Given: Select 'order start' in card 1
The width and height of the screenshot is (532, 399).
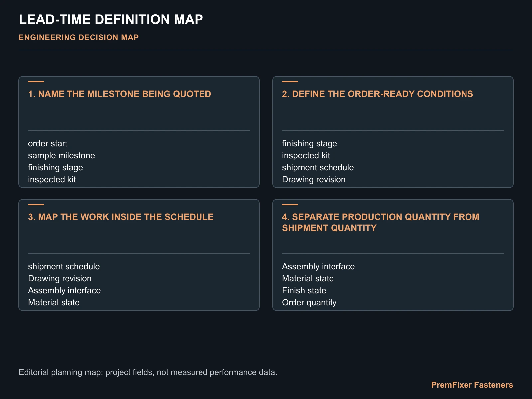Looking at the screenshot, I should [x=48, y=143].
